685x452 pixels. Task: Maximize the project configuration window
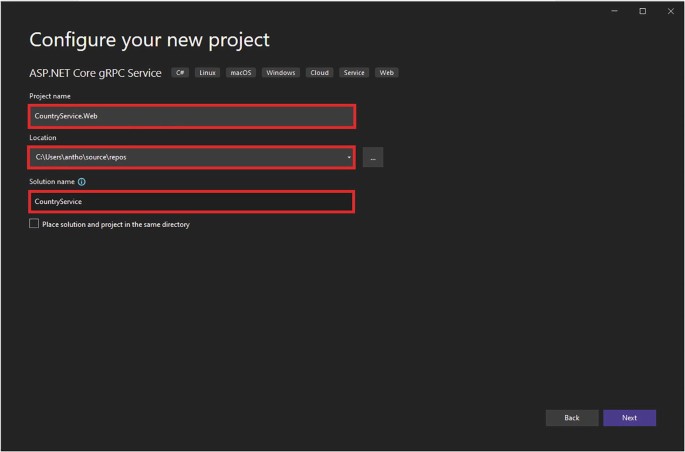pos(642,11)
